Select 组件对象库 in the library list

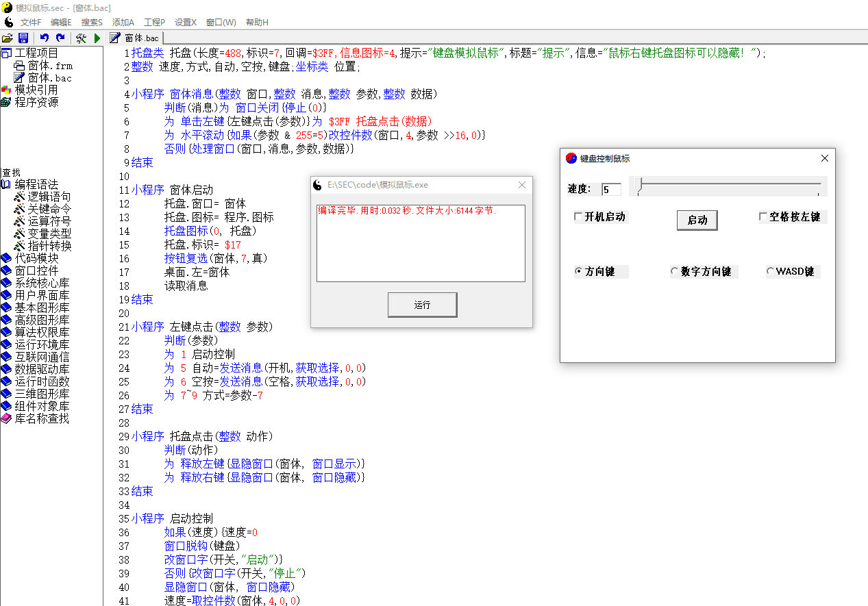(42, 406)
